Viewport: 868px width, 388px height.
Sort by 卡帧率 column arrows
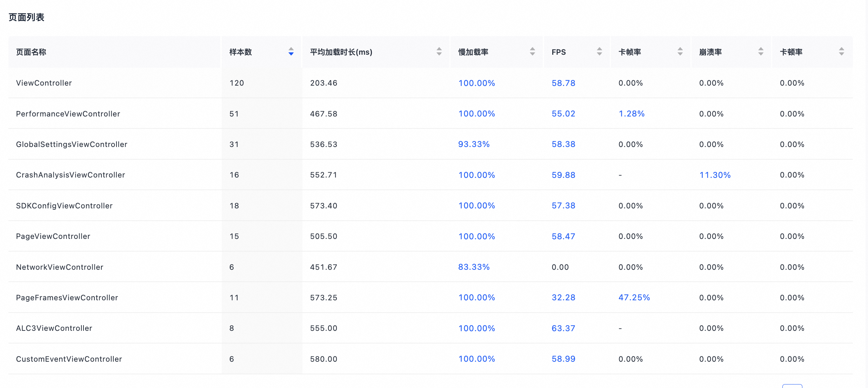[x=680, y=52]
